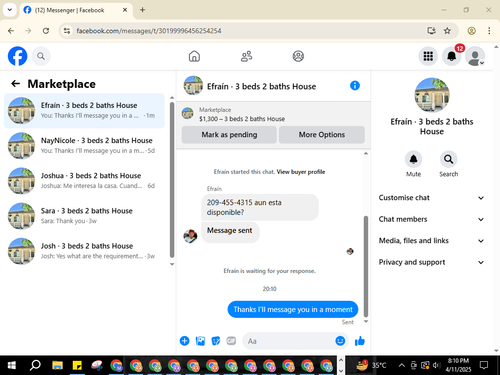
Task: Open Windows Start menu
Action: [12, 366]
